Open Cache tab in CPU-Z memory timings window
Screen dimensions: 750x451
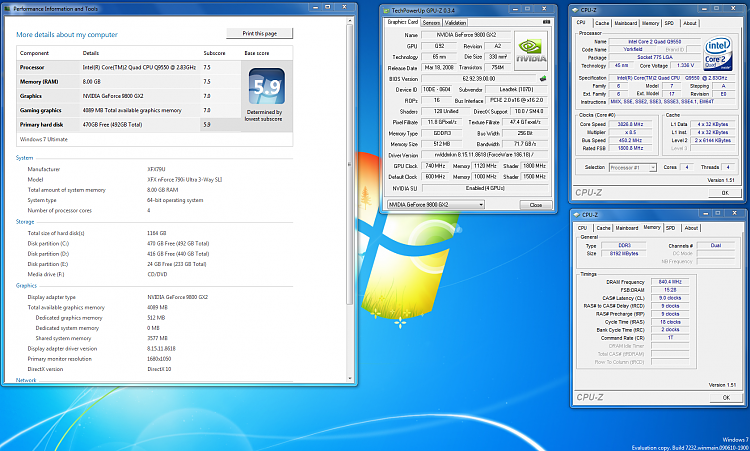[603, 228]
